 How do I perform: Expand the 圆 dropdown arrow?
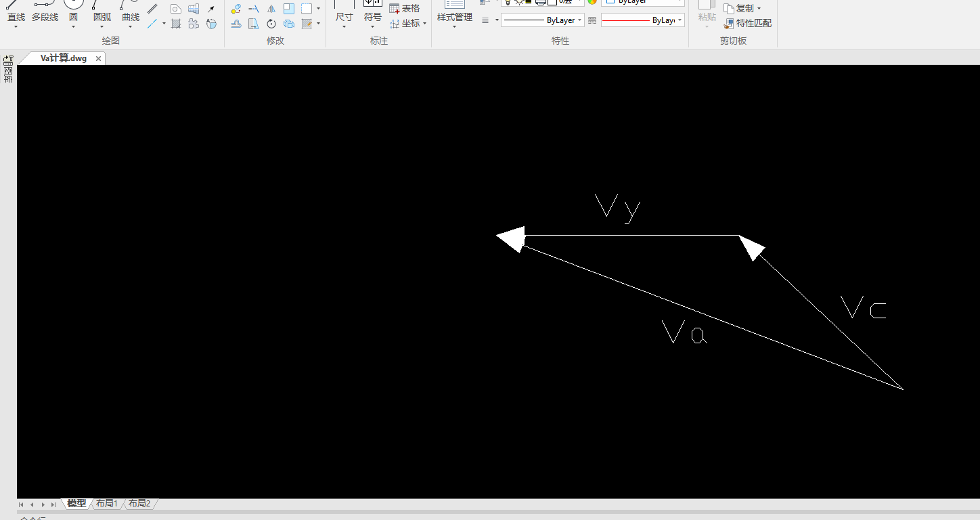(x=73, y=27)
